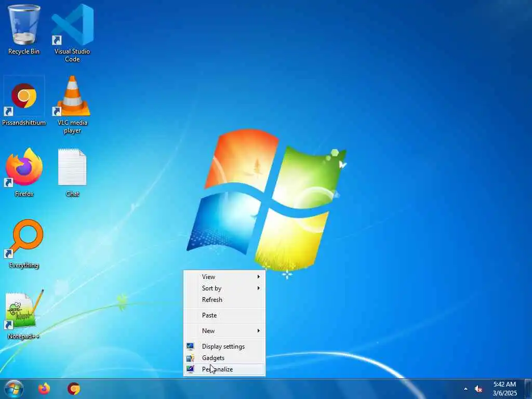Open the Windows Start orb

[14, 389]
